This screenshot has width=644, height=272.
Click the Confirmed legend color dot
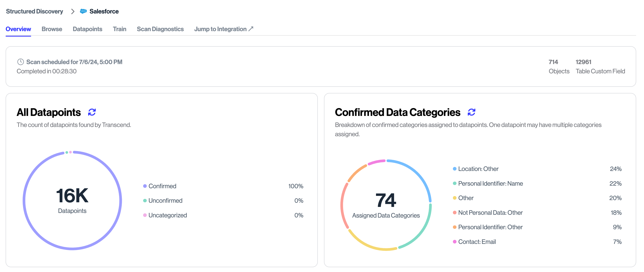coord(145,186)
